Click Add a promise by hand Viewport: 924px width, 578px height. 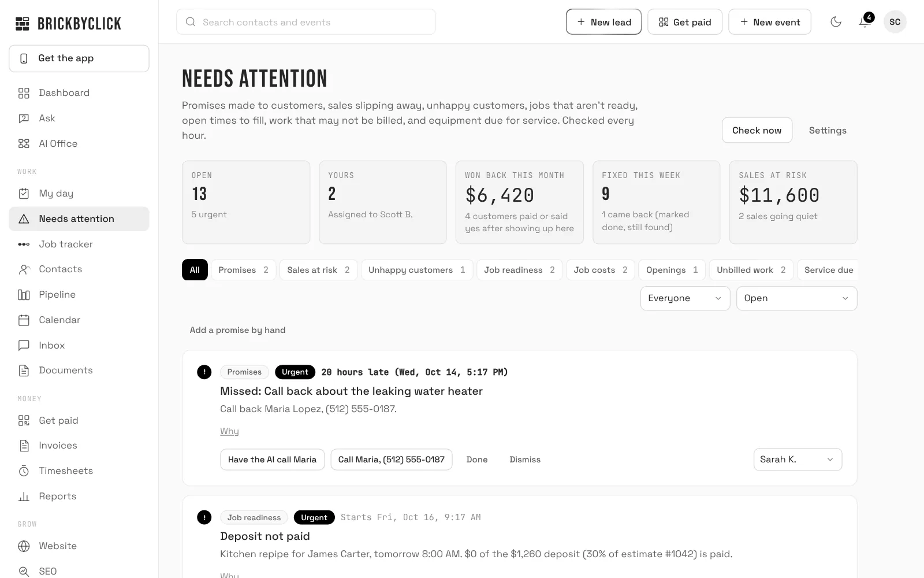pos(237,330)
